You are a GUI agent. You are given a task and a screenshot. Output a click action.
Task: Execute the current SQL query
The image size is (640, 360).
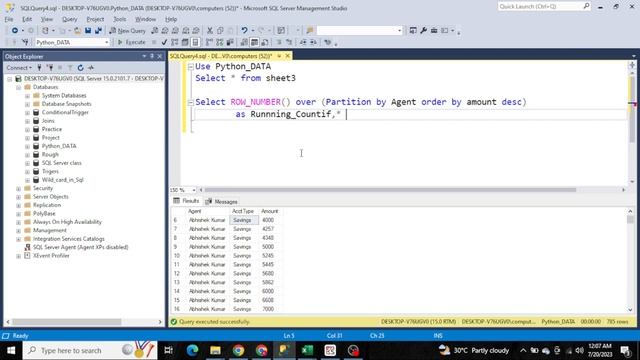[x=131, y=42]
